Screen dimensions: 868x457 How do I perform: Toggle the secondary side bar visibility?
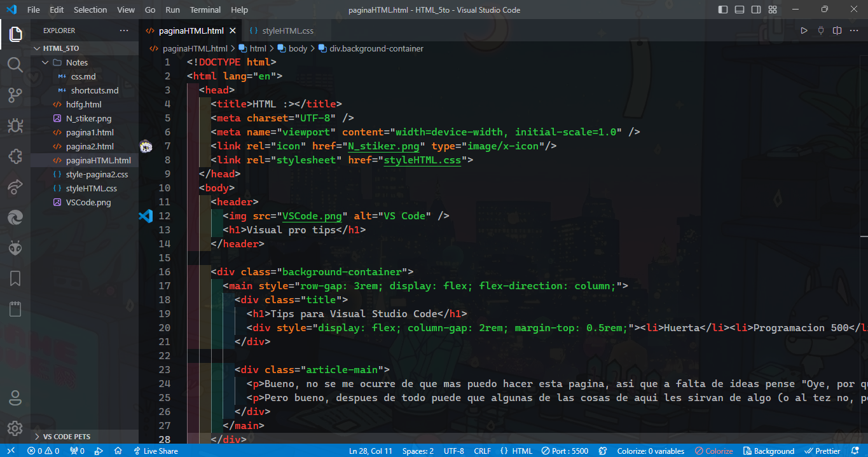tap(756, 10)
